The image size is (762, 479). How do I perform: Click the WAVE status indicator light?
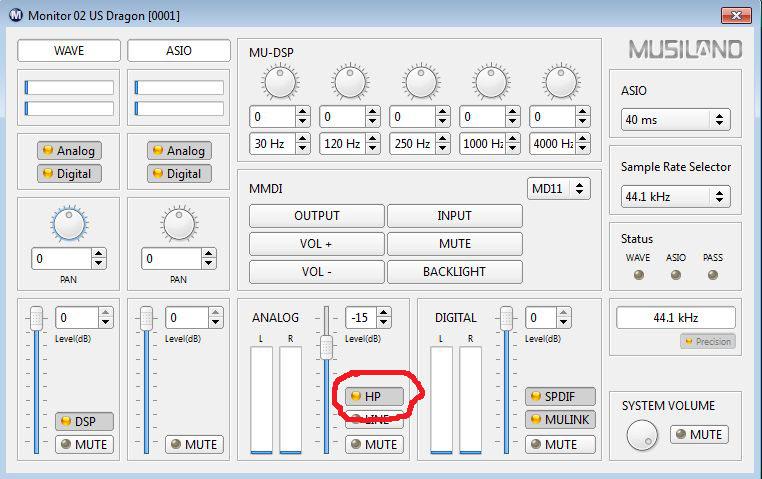coord(639,275)
